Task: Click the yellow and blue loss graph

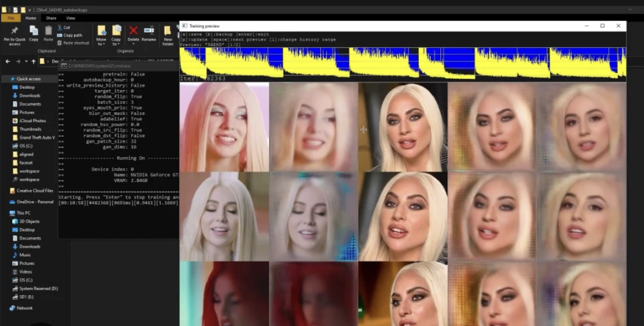Action: [x=402, y=63]
